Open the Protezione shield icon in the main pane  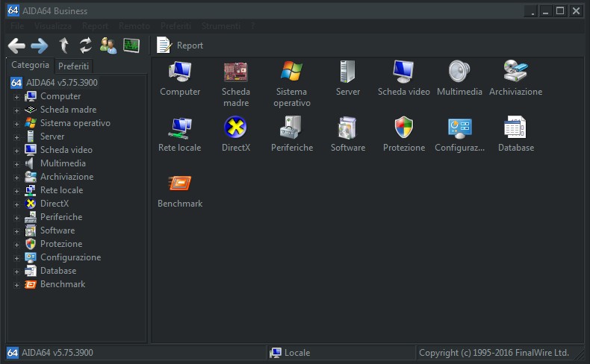(404, 128)
